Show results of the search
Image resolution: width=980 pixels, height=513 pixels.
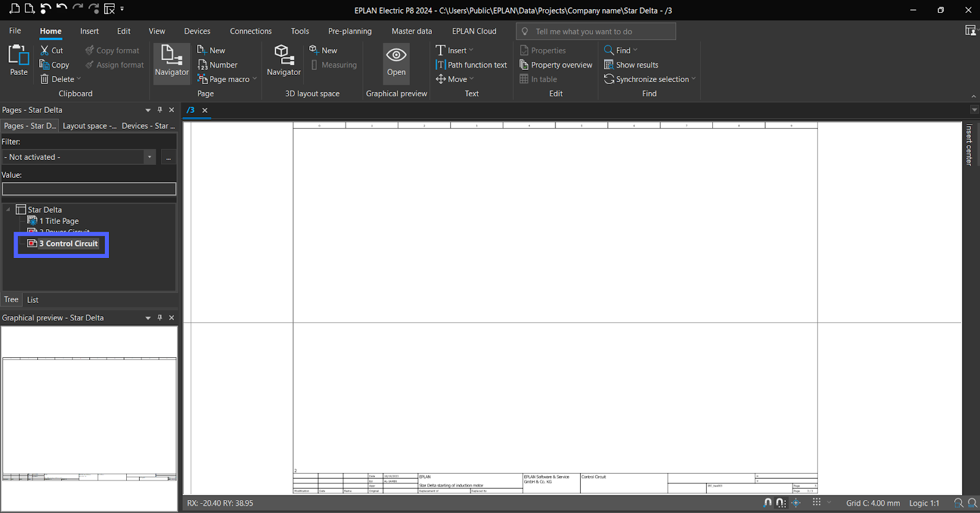point(631,65)
